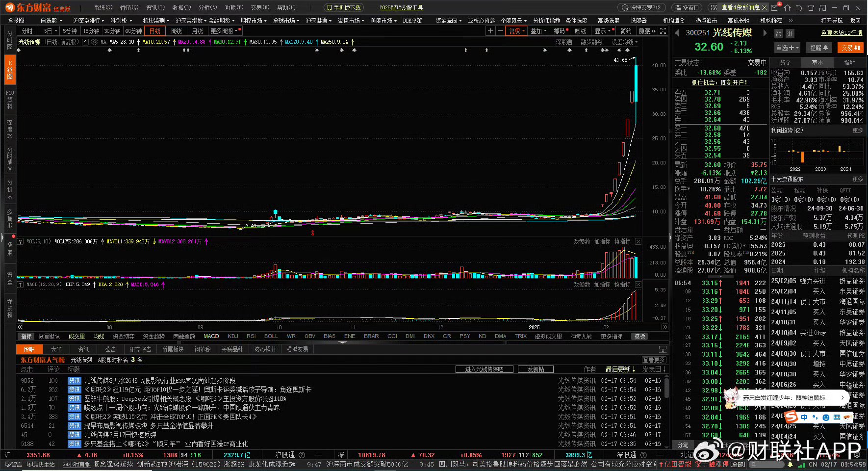The height and width of the screenshot is (471, 868).
Task: Switch to the 周线 weekly chart tab
Action: coord(176,31)
